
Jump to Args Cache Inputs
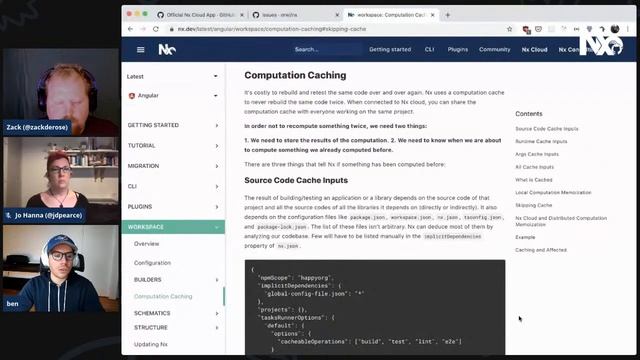(537, 154)
